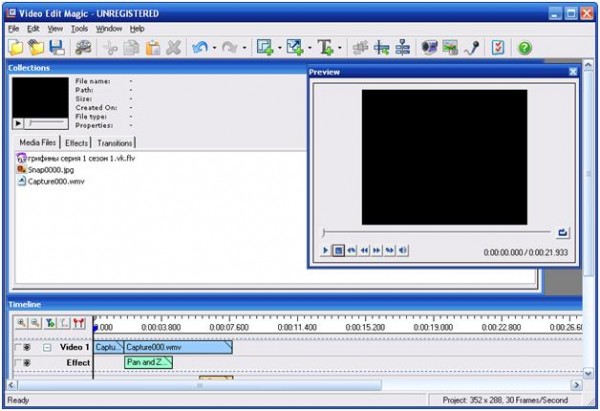This screenshot has width=600, height=411.
Task: Click the Add Text title T icon
Action: click(326, 48)
